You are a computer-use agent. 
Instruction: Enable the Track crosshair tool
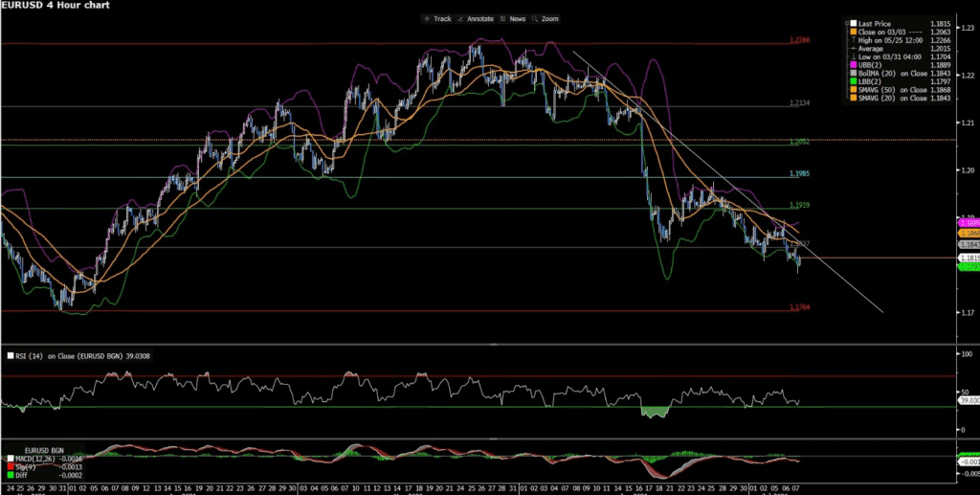click(x=436, y=19)
